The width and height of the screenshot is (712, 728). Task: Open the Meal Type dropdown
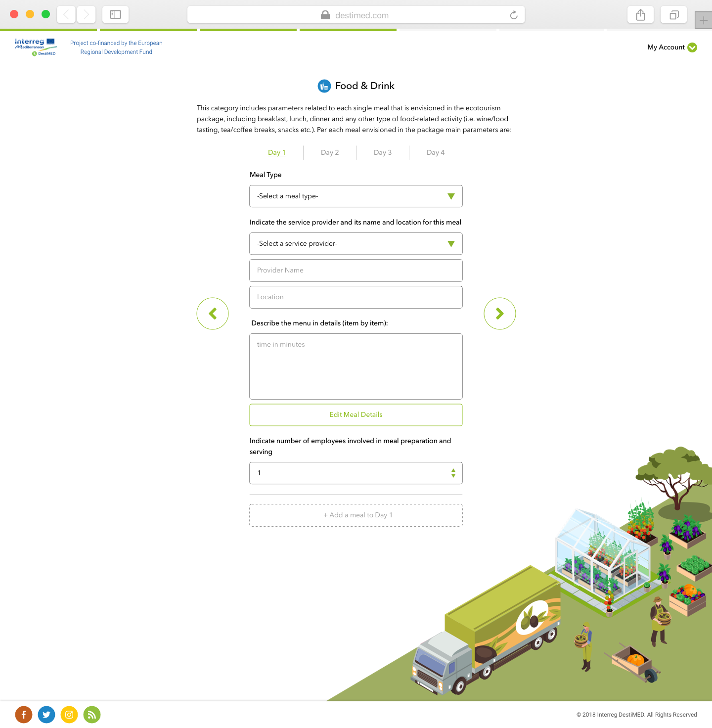(356, 196)
